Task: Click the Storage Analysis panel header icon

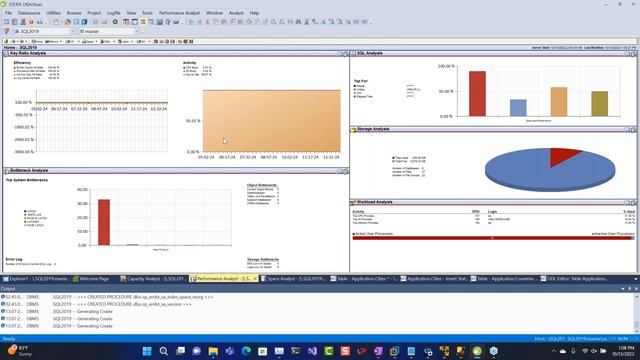Action: [x=353, y=129]
